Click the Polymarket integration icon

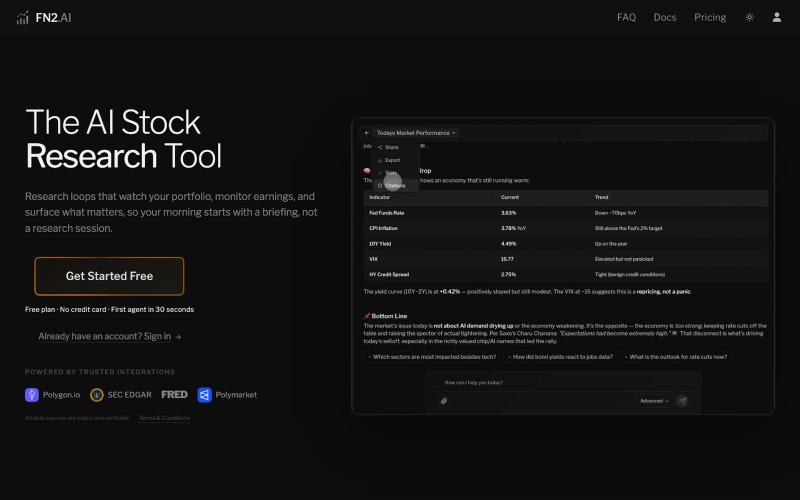tap(205, 395)
